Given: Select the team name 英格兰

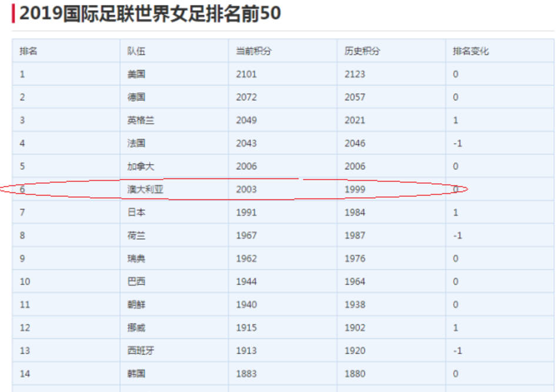Looking at the screenshot, I should [x=141, y=120].
